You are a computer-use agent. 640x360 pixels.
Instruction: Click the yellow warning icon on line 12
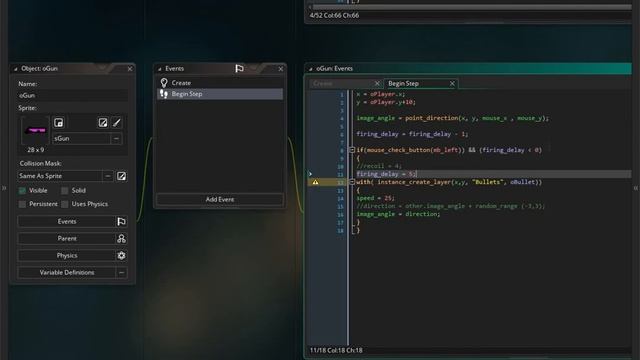click(316, 182)
